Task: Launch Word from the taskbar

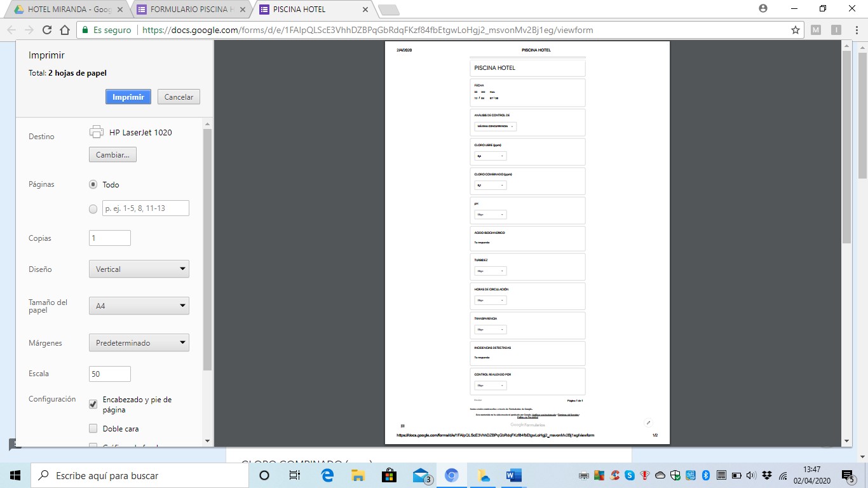Action: click(513, 475)
